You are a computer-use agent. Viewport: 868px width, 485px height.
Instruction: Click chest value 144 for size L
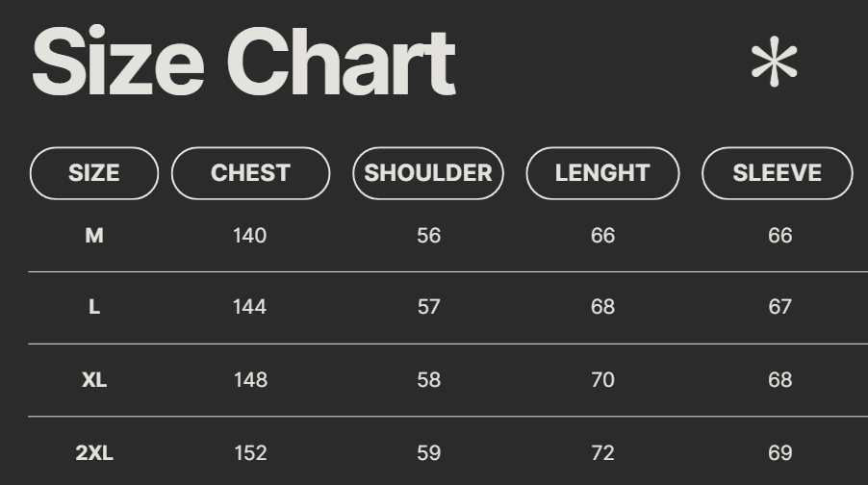click(x=250, y=307)
